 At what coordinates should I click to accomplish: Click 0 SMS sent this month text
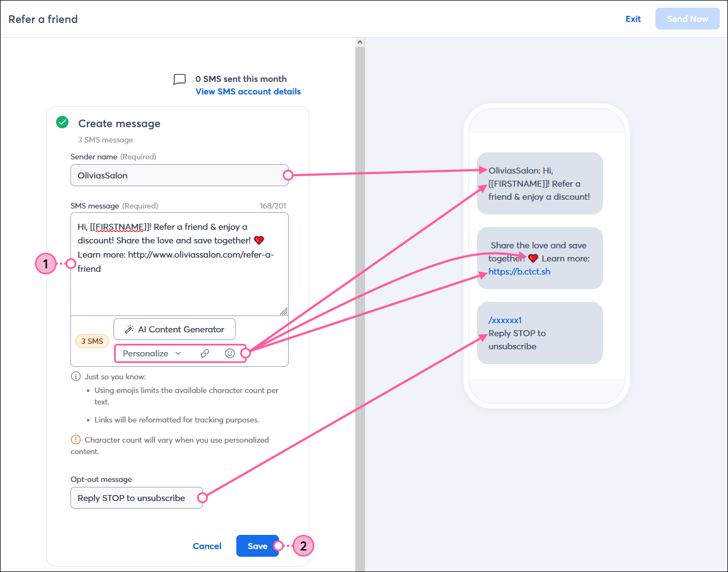click(x=241, y=79)
